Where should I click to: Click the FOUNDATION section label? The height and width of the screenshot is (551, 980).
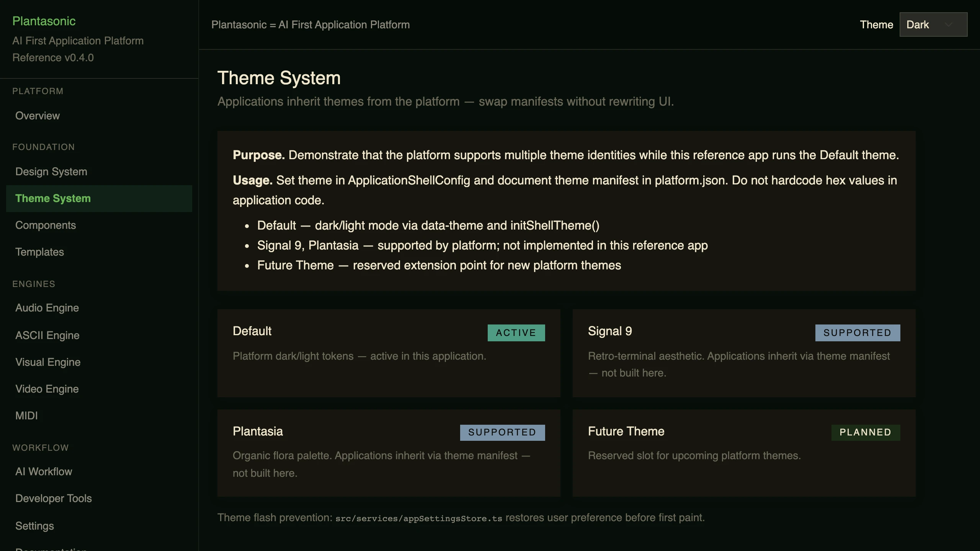coord(43,147)
